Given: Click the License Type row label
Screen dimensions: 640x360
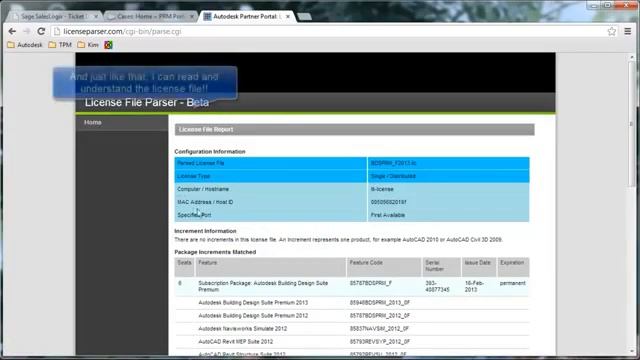Looking at the screenshot, I should [193, 176].
